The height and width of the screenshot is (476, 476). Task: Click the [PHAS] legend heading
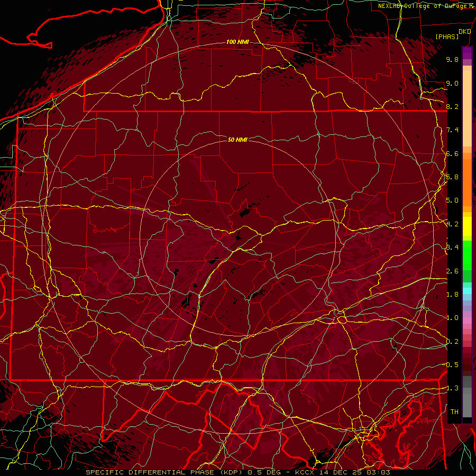pos(447,36)
